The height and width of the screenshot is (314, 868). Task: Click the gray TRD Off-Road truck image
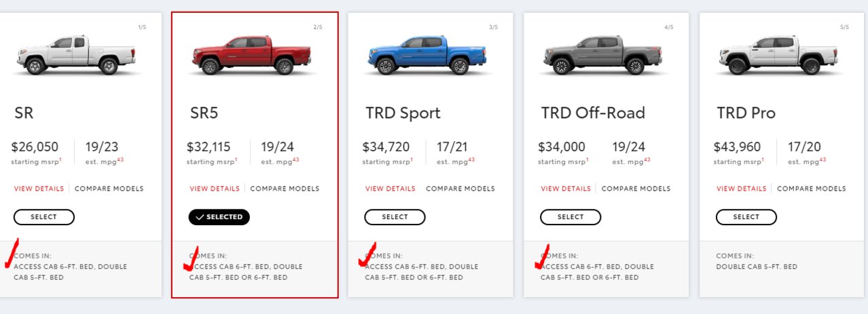(x=603, y=55)
